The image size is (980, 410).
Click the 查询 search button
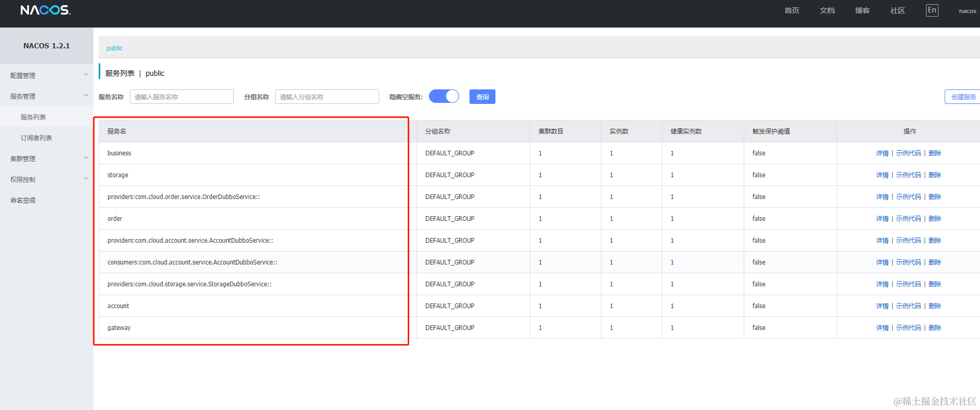pos(482,97)
